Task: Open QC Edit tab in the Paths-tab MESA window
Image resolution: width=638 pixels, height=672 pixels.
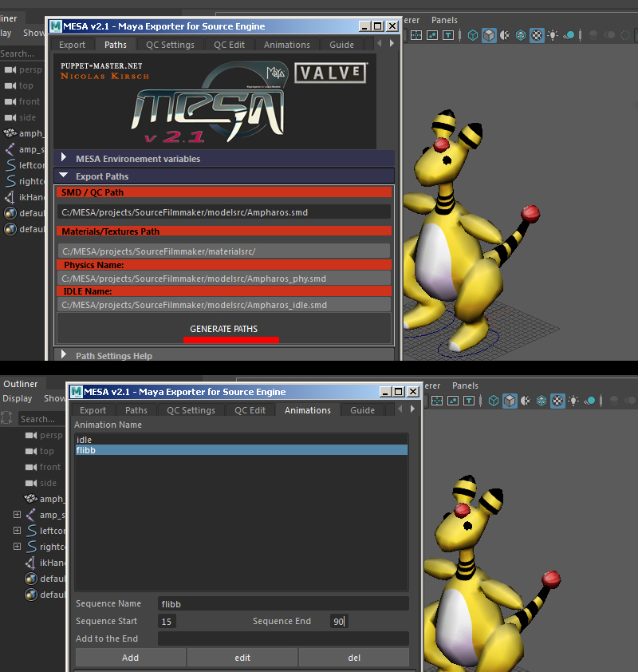Action: [229, 45]
